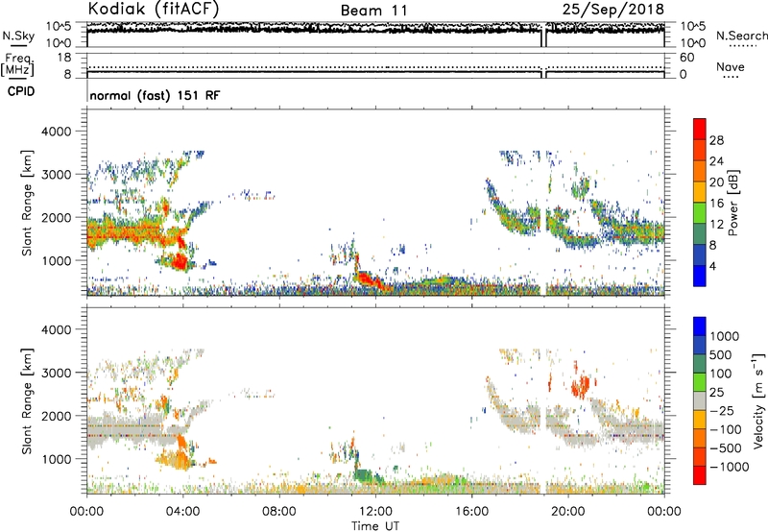Click the 'CPID' label
768x532 pixels.
pyautogui.click(x=21, y=91)
